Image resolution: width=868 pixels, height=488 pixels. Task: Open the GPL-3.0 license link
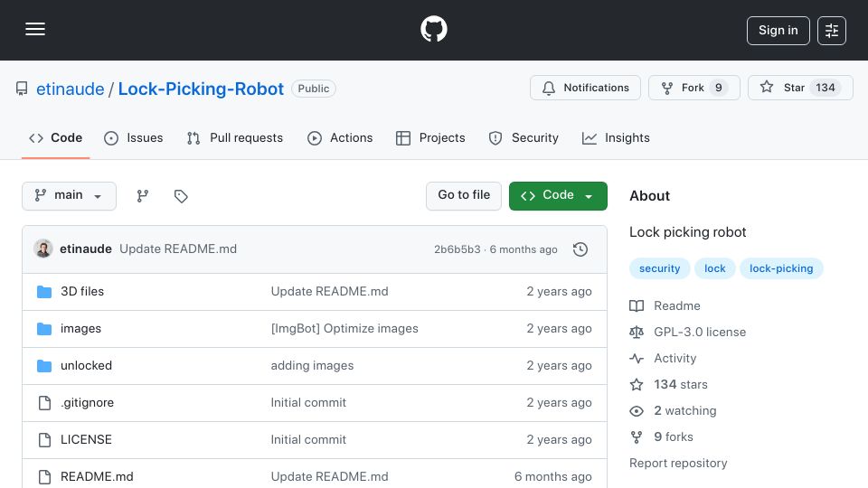point(687,332)
